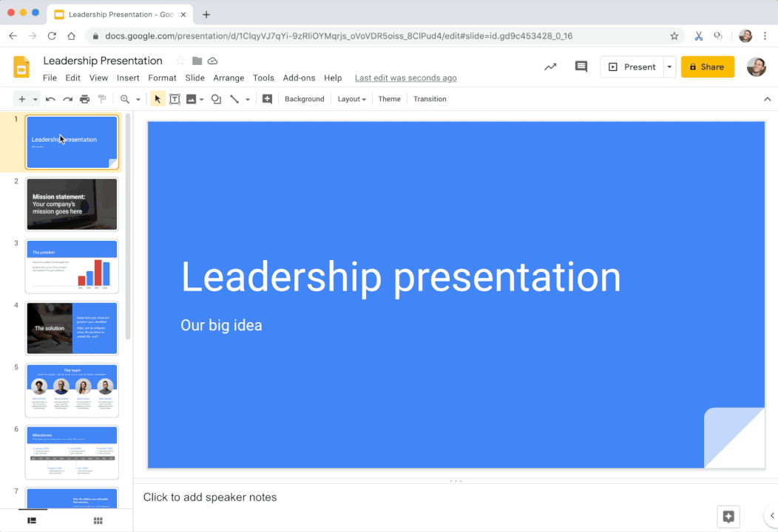Activate the Select arrow tool
Screen dimensions: 778x532
[157, 98]
